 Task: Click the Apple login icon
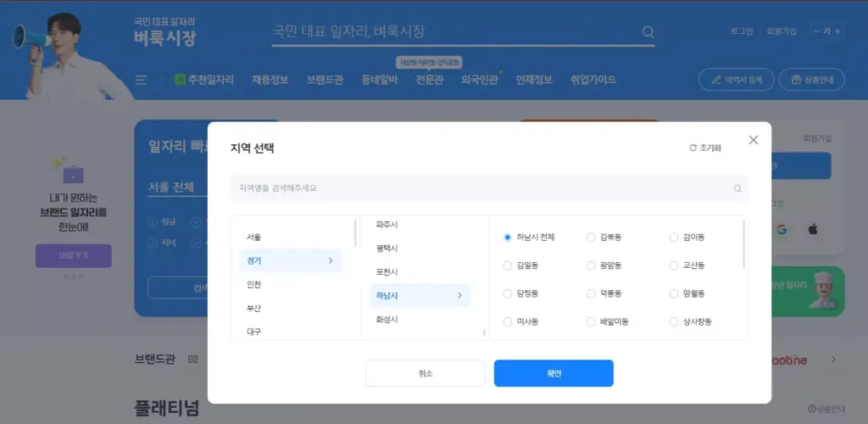coord(813,230)
